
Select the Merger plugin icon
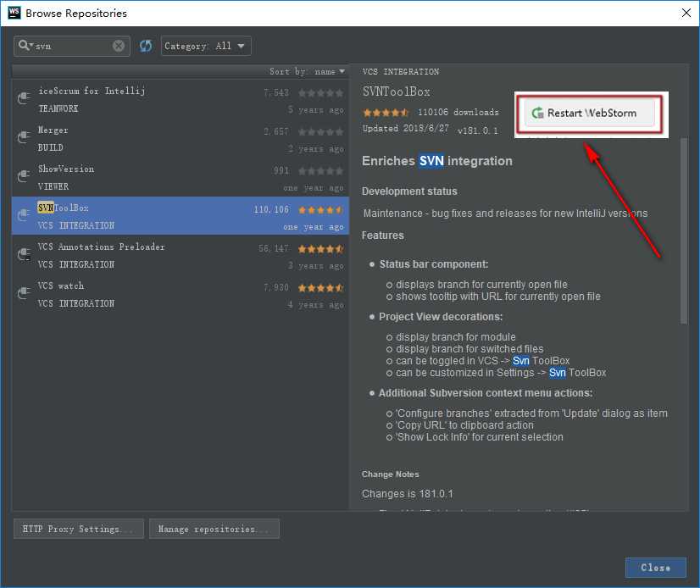pyautogui.click(x=24, y=137)
